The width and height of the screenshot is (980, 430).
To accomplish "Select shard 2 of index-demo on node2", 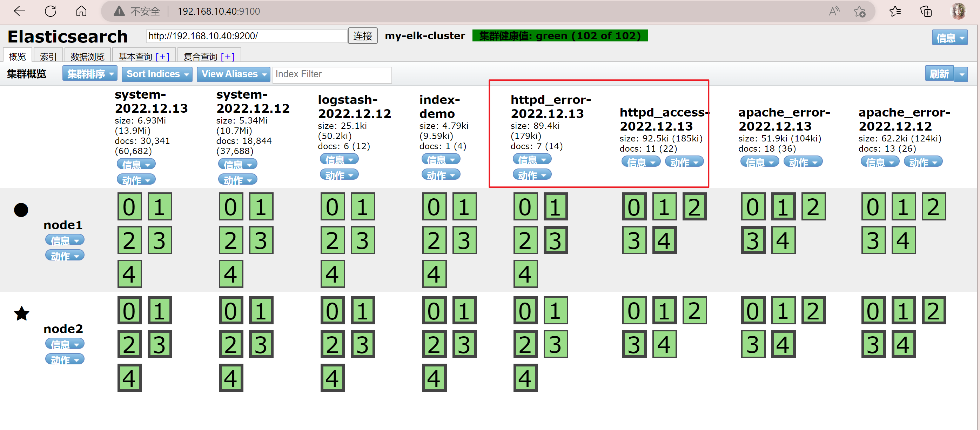I will pos(434,344).
